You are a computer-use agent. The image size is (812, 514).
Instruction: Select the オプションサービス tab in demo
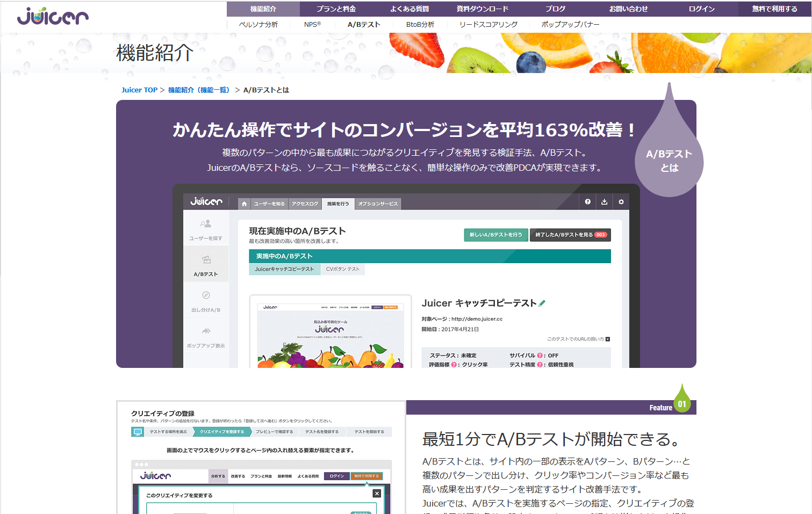378,204
